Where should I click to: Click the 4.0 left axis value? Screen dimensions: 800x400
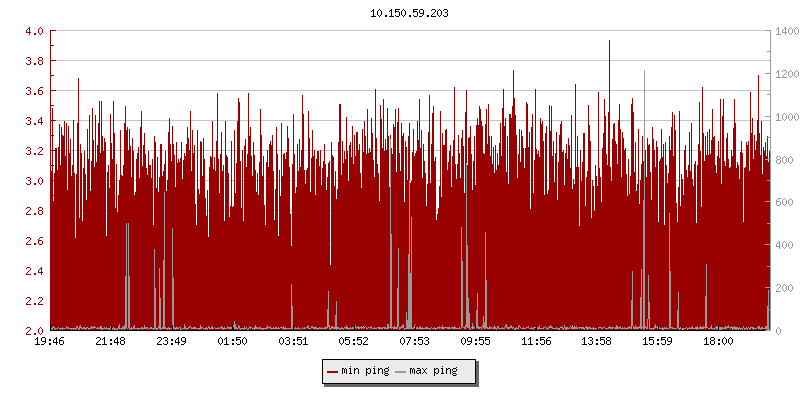tap(34, 31)
